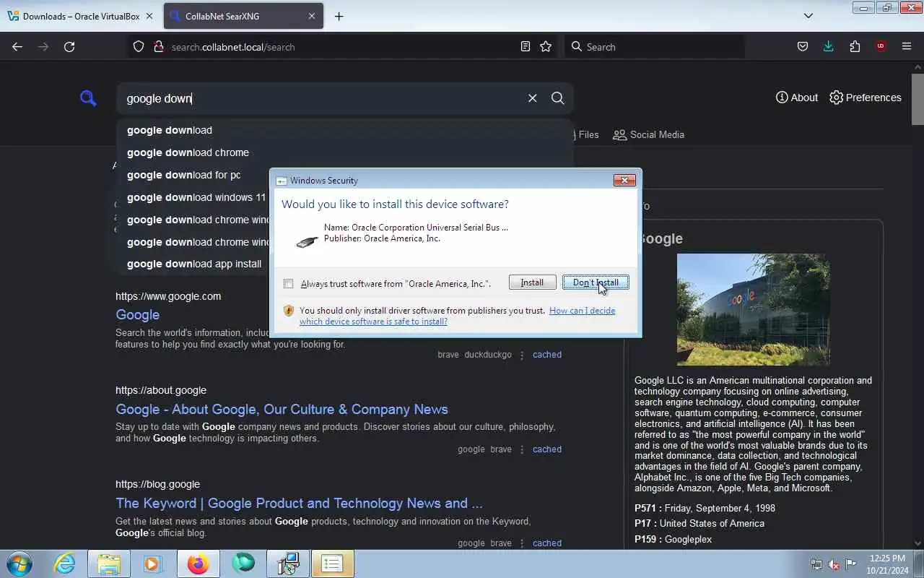Open the cached link for the google.com result
The width and height of the screenshot is (924, 578).
click(547, 355)
